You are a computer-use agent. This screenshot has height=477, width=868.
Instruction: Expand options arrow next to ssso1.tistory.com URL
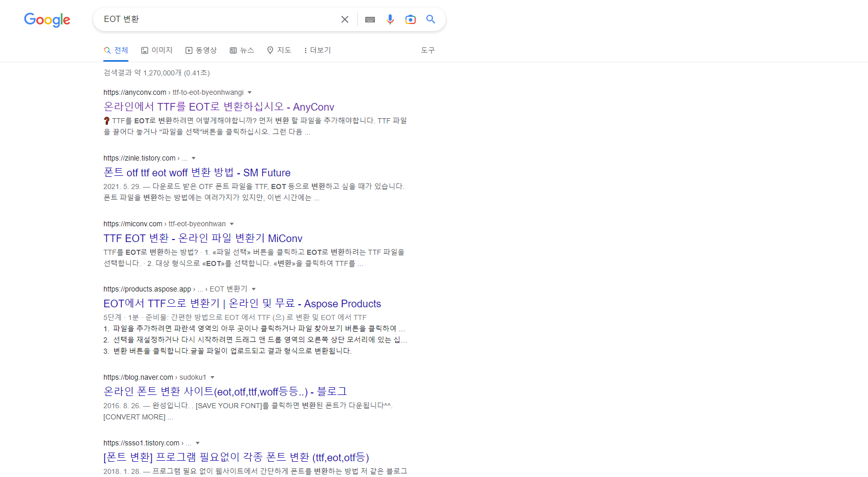click(198, 443)
